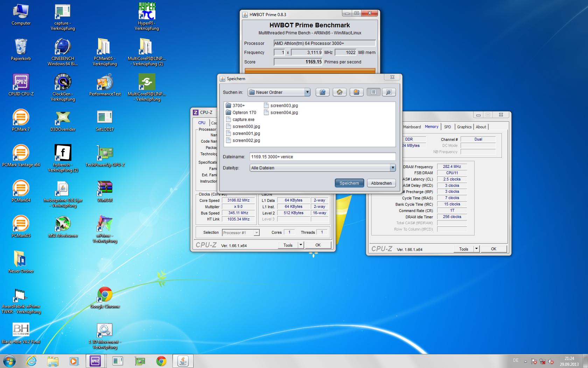Switch to Java app in taskbar
This screenshot has height=368, width=588.
(183, 361)
